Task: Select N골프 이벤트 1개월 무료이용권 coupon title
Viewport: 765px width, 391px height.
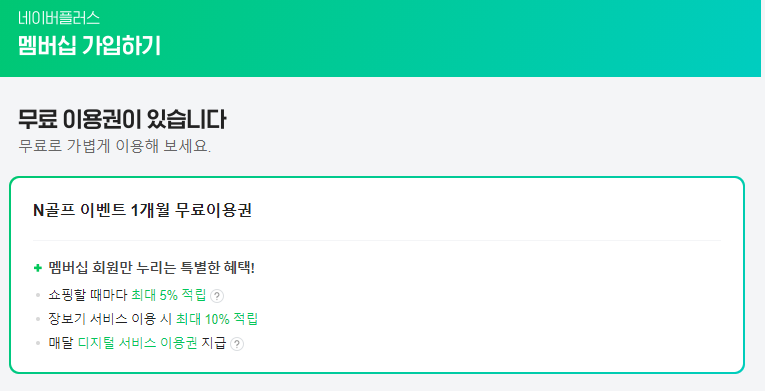Action: (142, 210)
